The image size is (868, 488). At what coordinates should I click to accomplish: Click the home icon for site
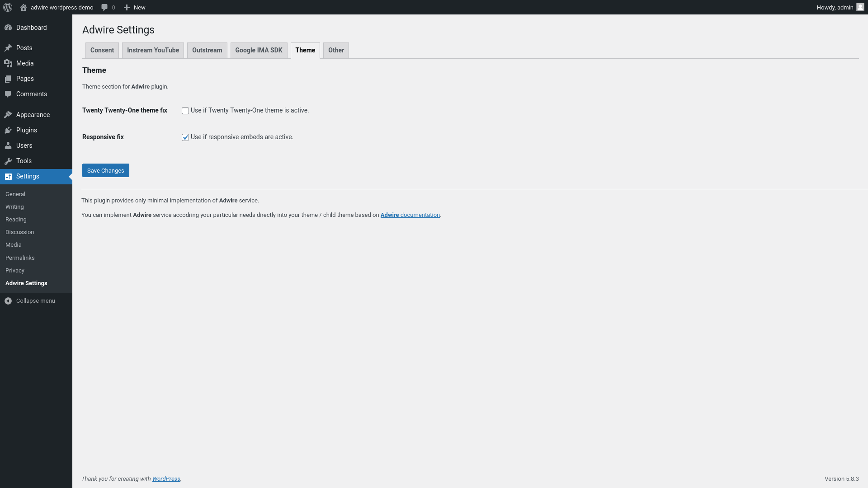pyautogui.click(x=24, y=7)
